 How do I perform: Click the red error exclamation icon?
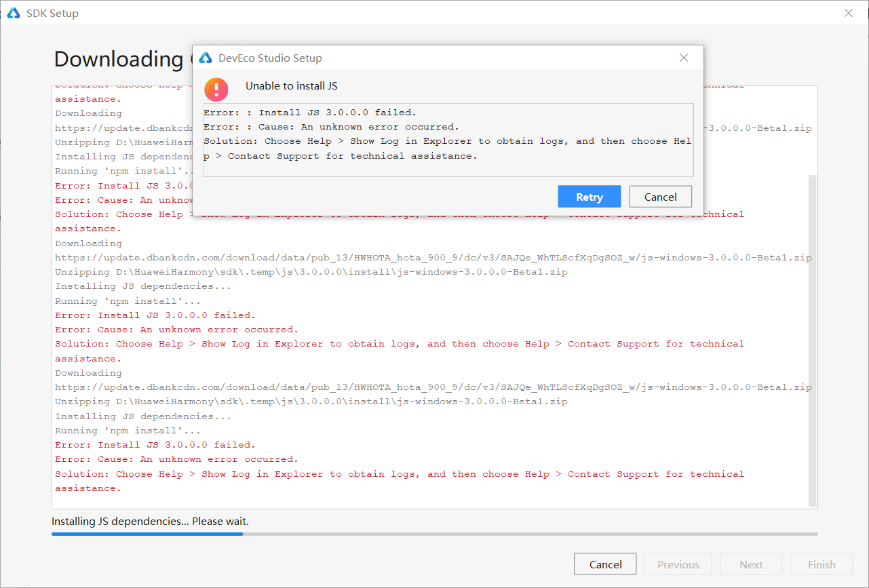pos(216,89)
